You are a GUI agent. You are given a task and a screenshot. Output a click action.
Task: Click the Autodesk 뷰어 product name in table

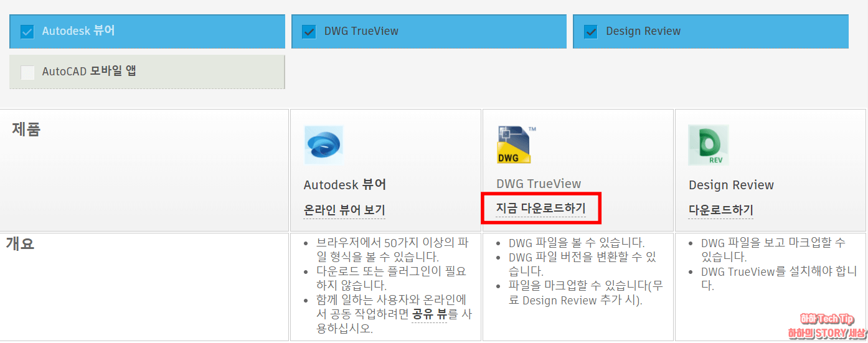coord(345,185)
